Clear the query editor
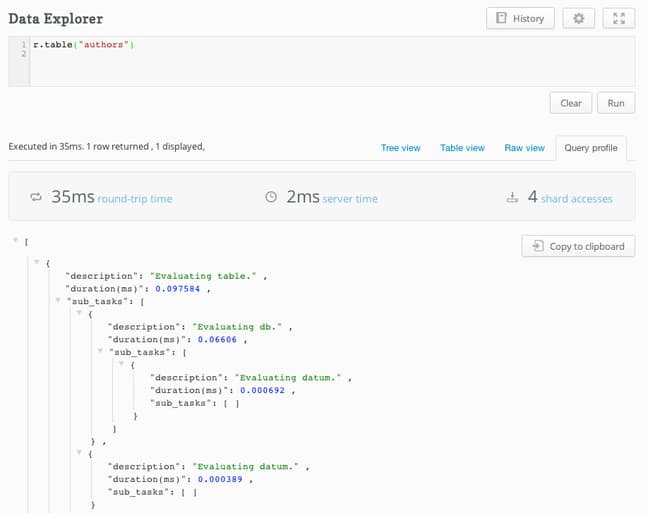 coord(571,103)
